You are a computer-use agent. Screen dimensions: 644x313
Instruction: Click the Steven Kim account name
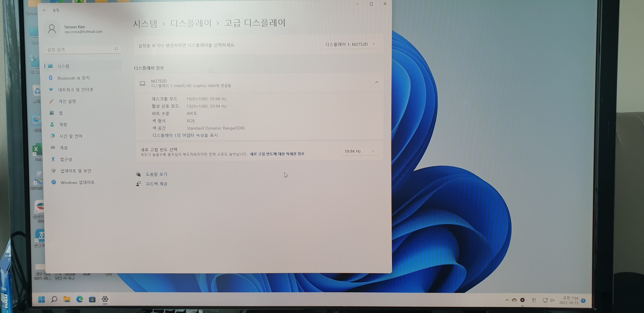pyautogui.click(x=74, y=27)
